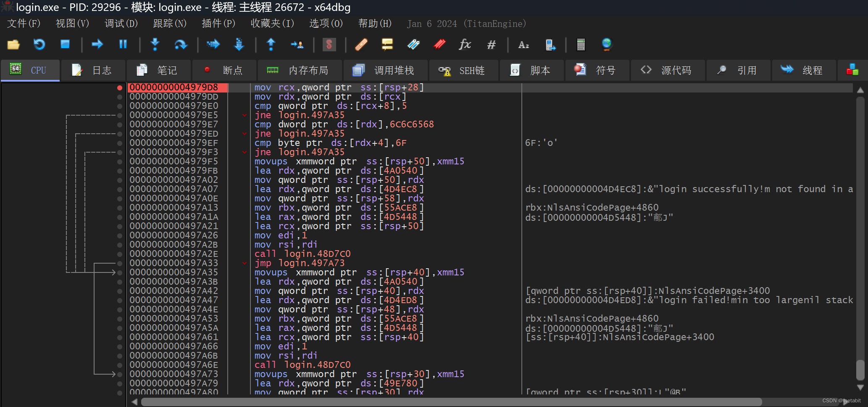
Task: Switch to the 断点 tab
Action: [224, 70]
